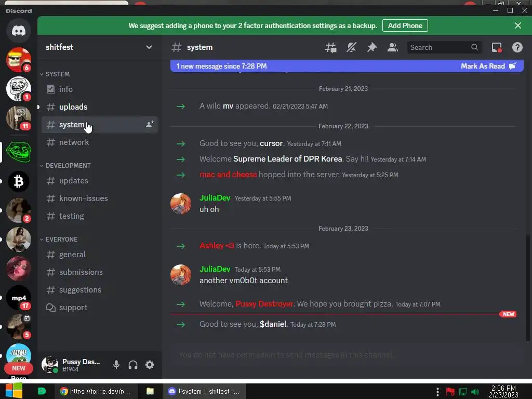Screen dimensions: 532x399
Task: Toggle channel notification bell mute icon
Action: (x=351, y=47)
